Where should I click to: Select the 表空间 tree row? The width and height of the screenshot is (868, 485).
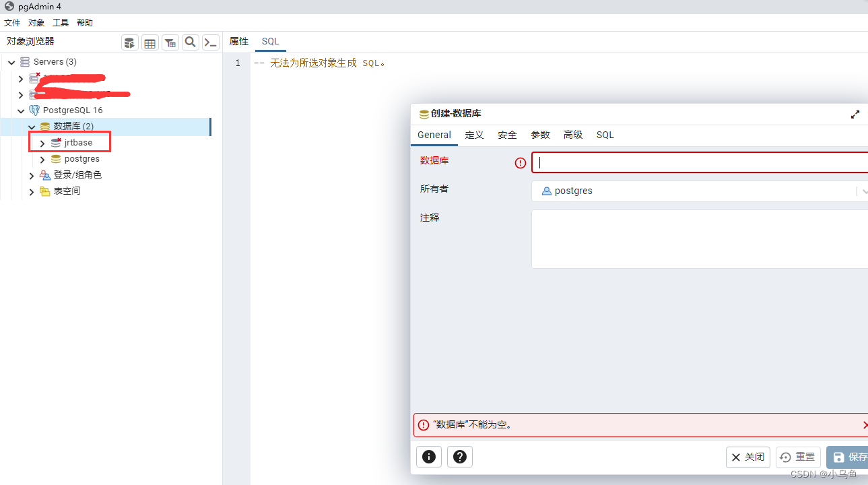tap(106, 191)
